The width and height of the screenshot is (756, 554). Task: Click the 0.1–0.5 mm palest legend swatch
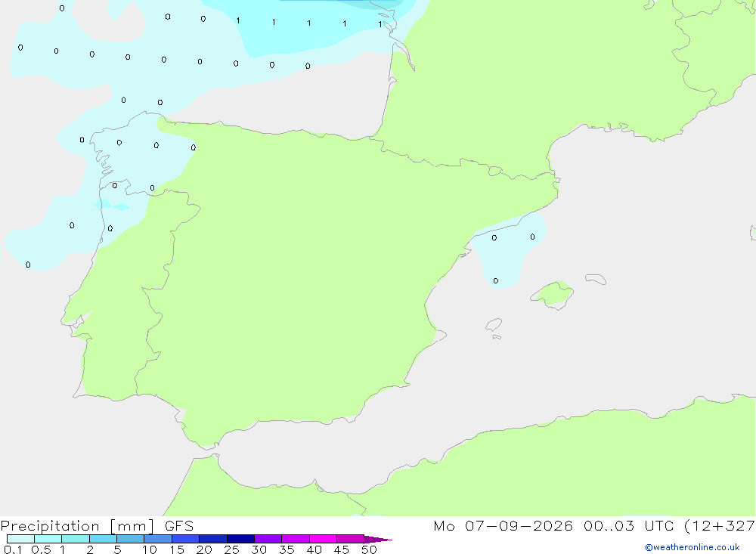[x=20, y=539]
